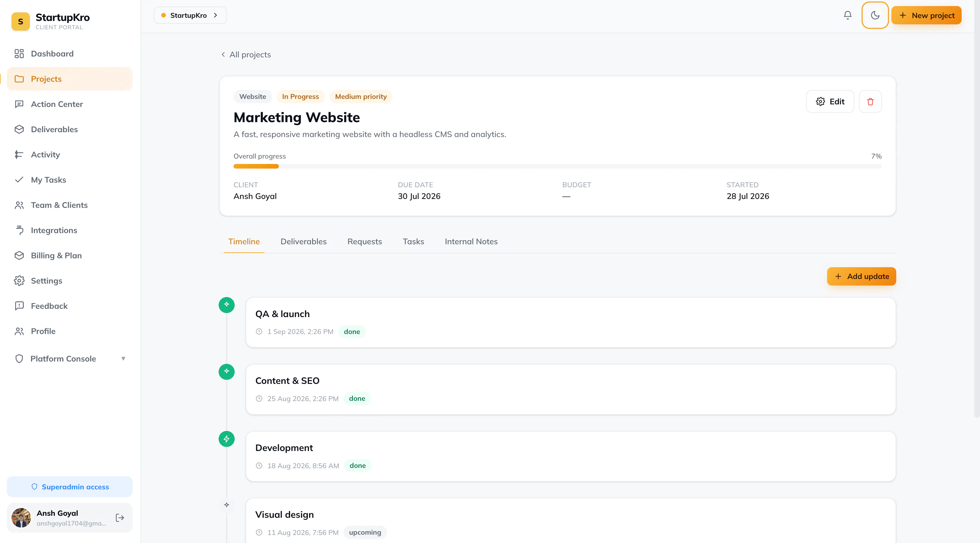Delete project with red trash icon

[870, 101]
